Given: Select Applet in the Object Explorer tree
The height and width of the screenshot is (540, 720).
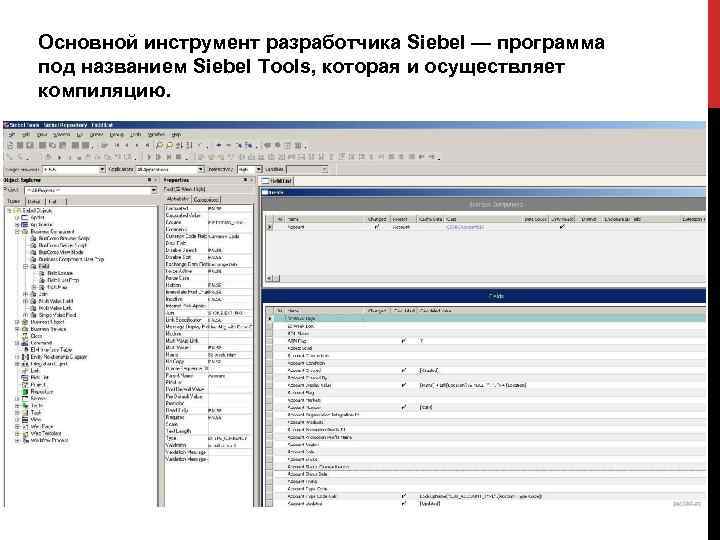Looking at the screenshot, I should point(38,218).
